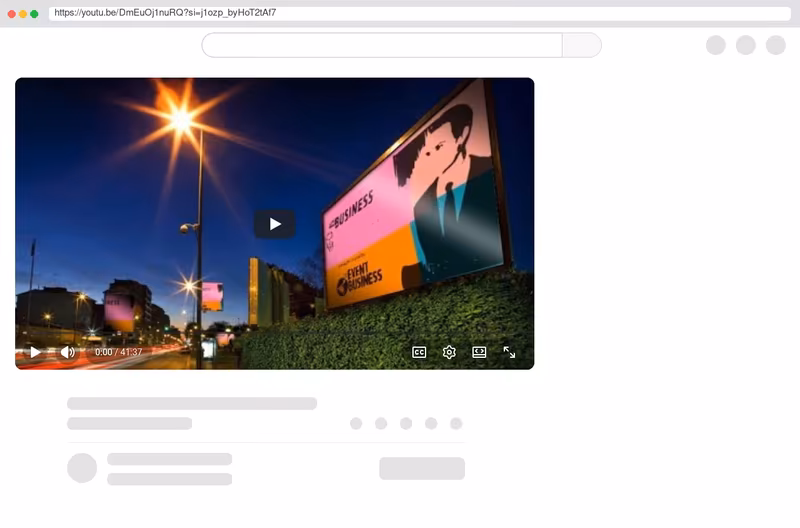The width and height of the screenshot is (800, 528).
Task: Enter fullscreen using the expand arrows icon
Action: 509,352
